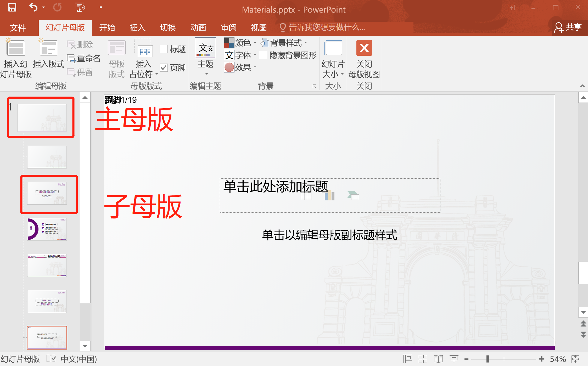Click the zoom out minus button
This screenshot has height=366, width=588.
pyautogui.click(x=466, y=359)
